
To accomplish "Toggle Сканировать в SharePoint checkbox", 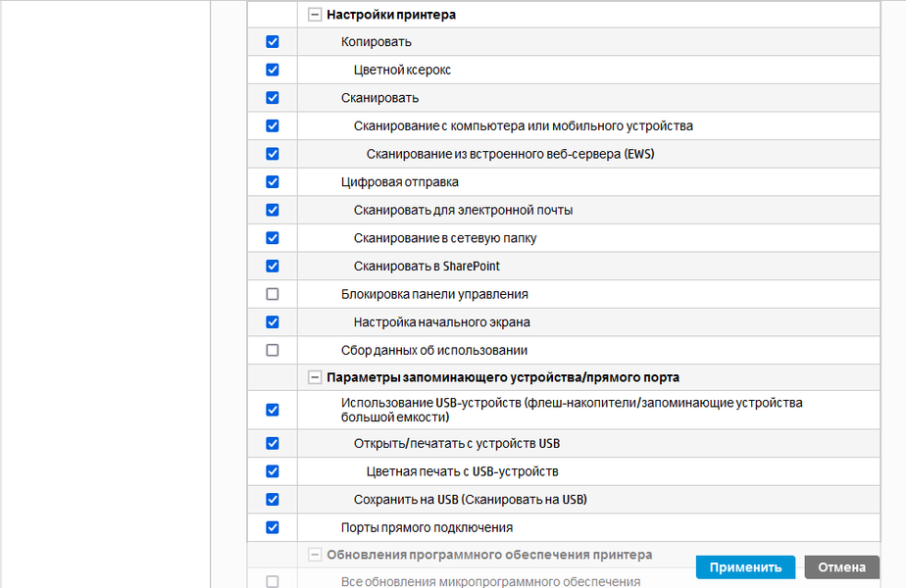I will (273, 266).
